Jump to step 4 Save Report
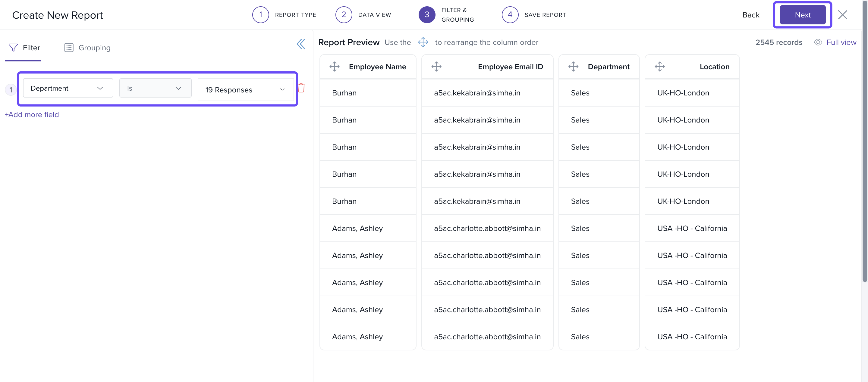Screen dimensions: 868x382 (x=510, y=15)
